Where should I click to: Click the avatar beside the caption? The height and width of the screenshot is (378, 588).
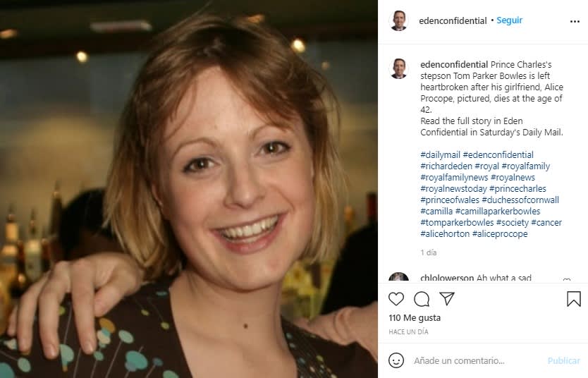(399, 68)
